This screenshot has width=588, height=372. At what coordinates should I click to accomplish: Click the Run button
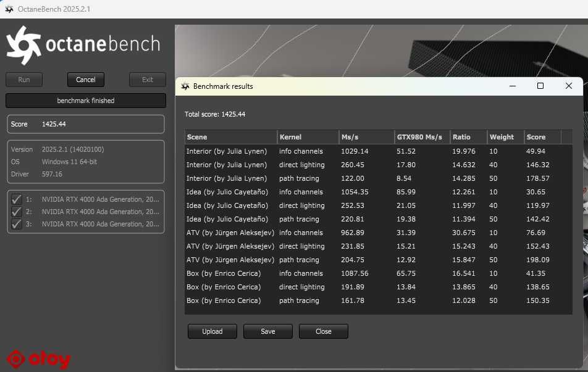click(24, 80)
